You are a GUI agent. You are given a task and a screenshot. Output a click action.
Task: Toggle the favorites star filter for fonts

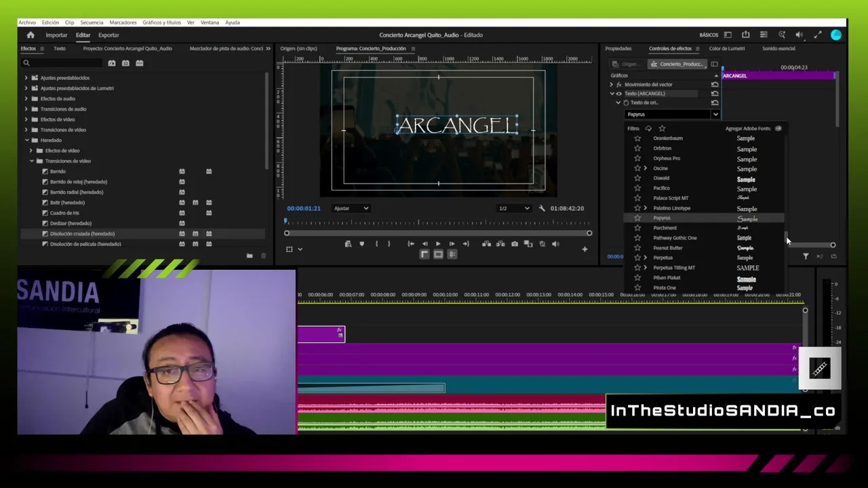[x=662, y=129]
